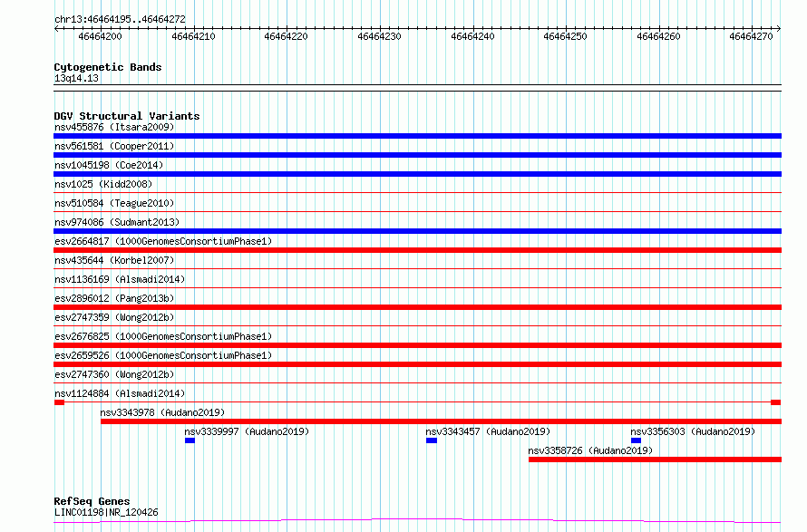Click the right red end block of nsv1124884
Viewport: 807px width, 532px height.
pos(775,402)
